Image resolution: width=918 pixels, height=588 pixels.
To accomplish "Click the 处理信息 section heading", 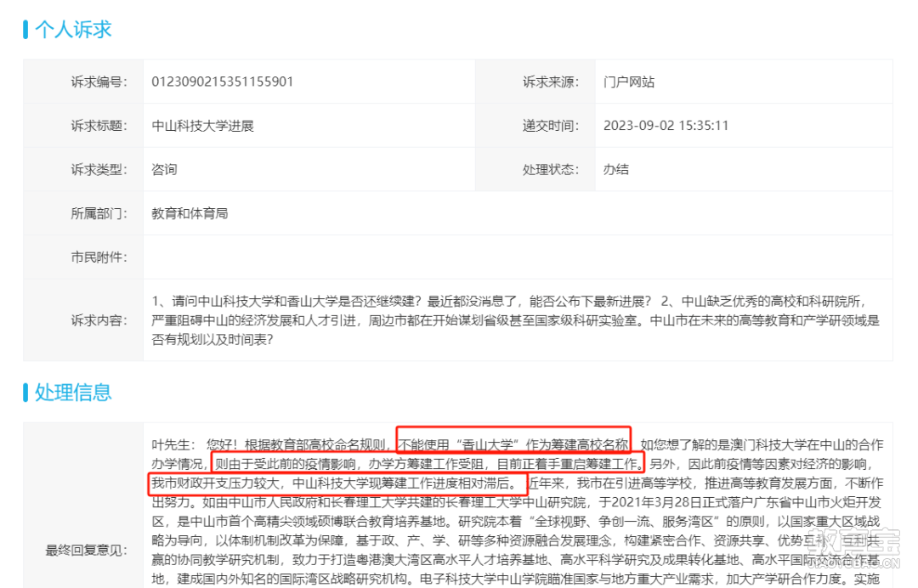I will tap(72, 392).
